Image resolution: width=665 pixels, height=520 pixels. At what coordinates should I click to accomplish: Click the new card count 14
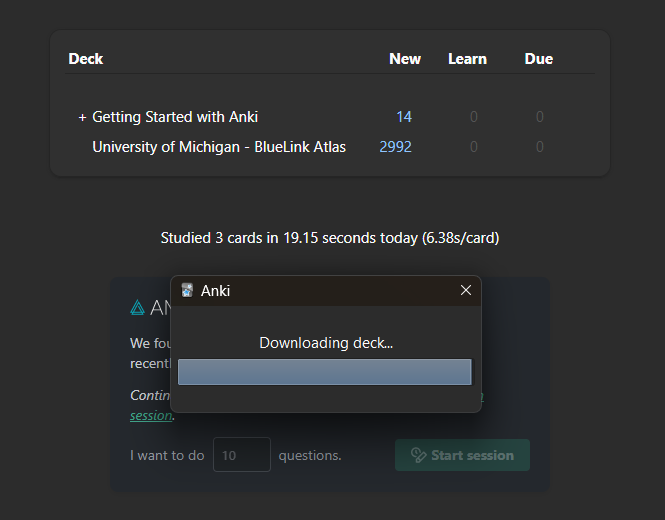(403, 117)
